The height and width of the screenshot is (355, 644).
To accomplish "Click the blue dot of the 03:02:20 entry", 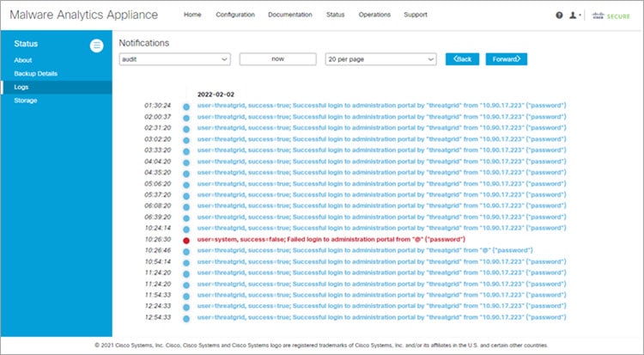I will pos(186,140).
